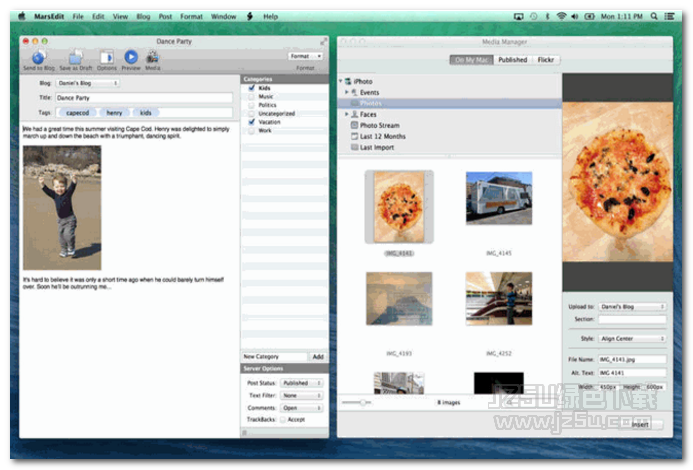This screenshot has height=470, width=693.
Task: Click the Preview play icon
Action: [x=131, y=57]
